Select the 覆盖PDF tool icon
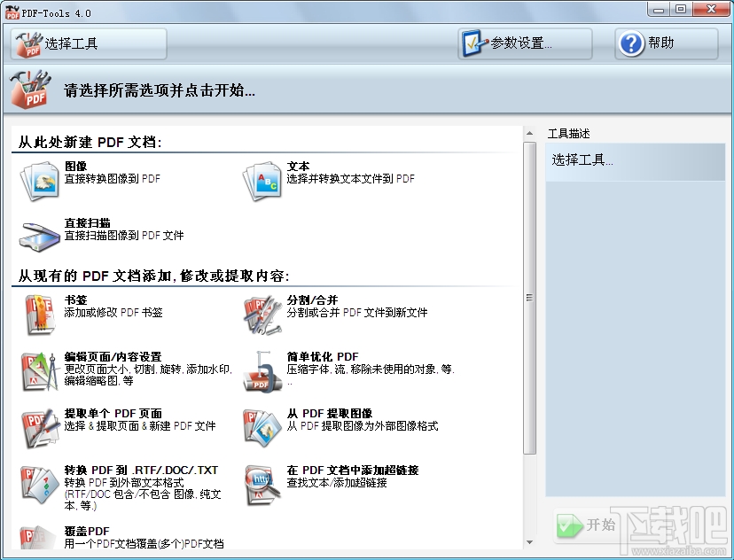 (x=38, y=537)
